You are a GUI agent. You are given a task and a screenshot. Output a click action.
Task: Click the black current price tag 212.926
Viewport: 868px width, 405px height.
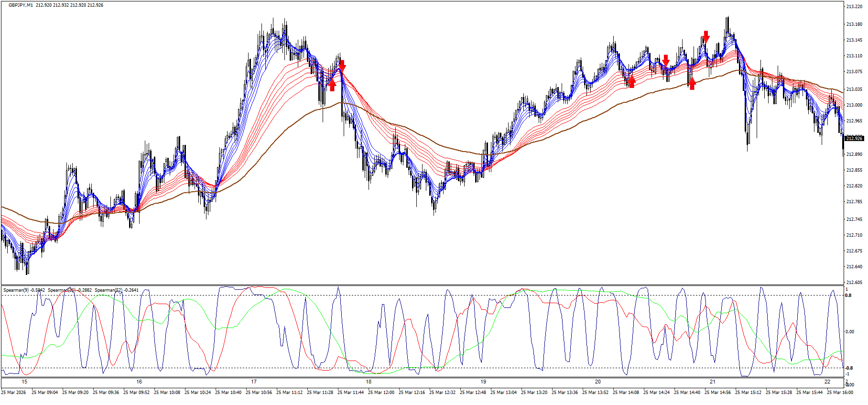pos(854,139)
